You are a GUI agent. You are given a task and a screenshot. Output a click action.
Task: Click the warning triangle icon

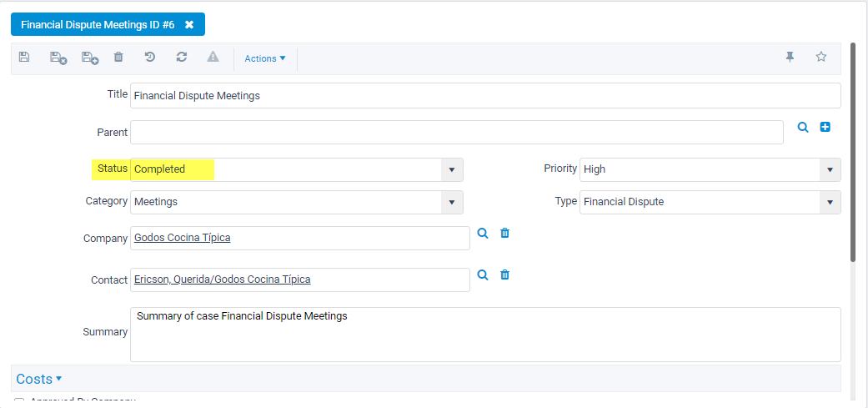click(x=213, y=57)
